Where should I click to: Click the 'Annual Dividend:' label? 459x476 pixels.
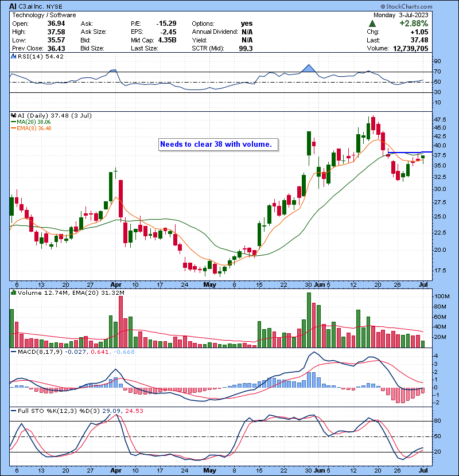pyautogui.click(x=215, y=32)
